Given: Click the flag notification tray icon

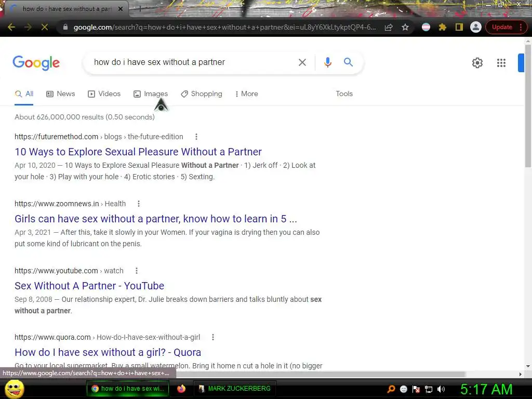Looking at the screenshot, I should [416, 389].
